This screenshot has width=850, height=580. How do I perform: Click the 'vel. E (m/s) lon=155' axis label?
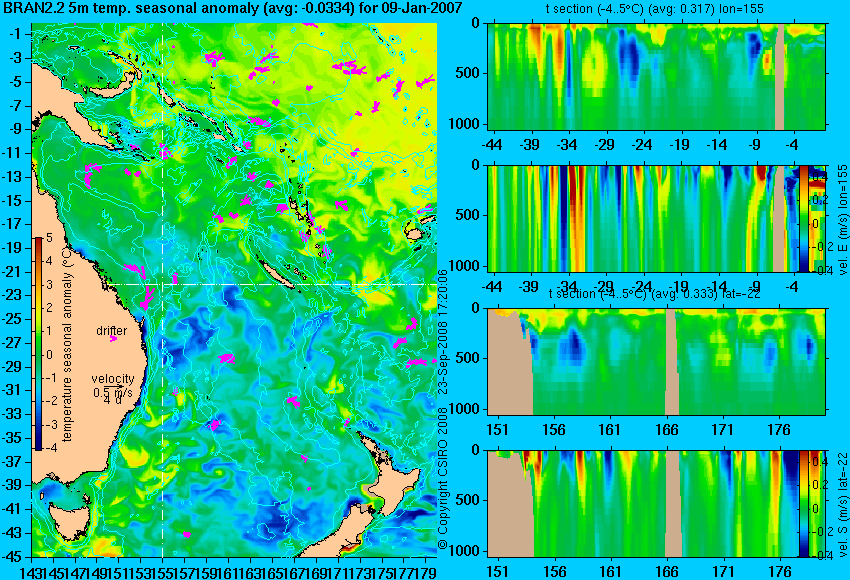[842, 219]
